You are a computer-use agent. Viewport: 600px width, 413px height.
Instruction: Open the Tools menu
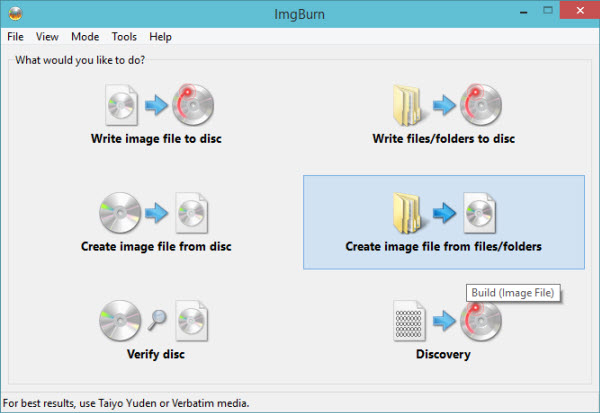click(124, 37)
